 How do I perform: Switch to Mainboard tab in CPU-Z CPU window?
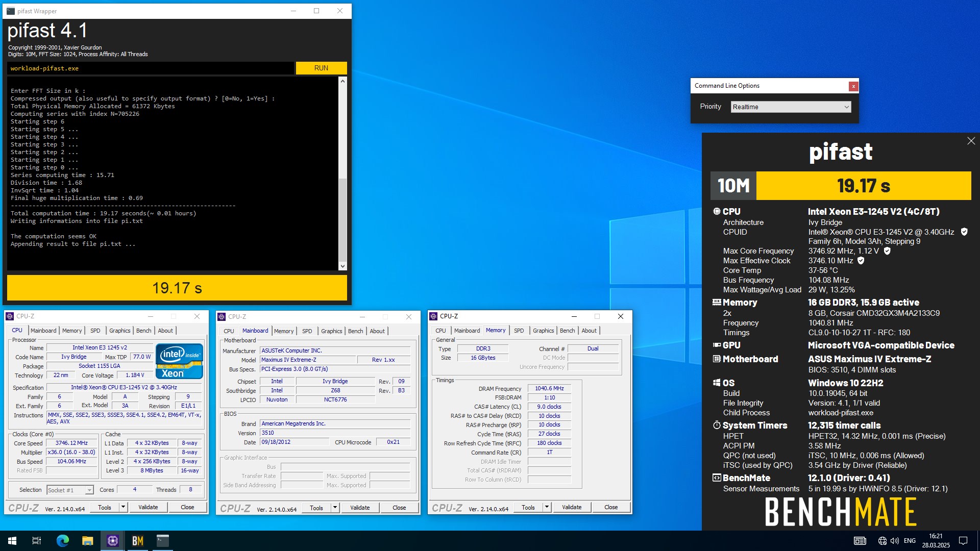tap(43, 331)
